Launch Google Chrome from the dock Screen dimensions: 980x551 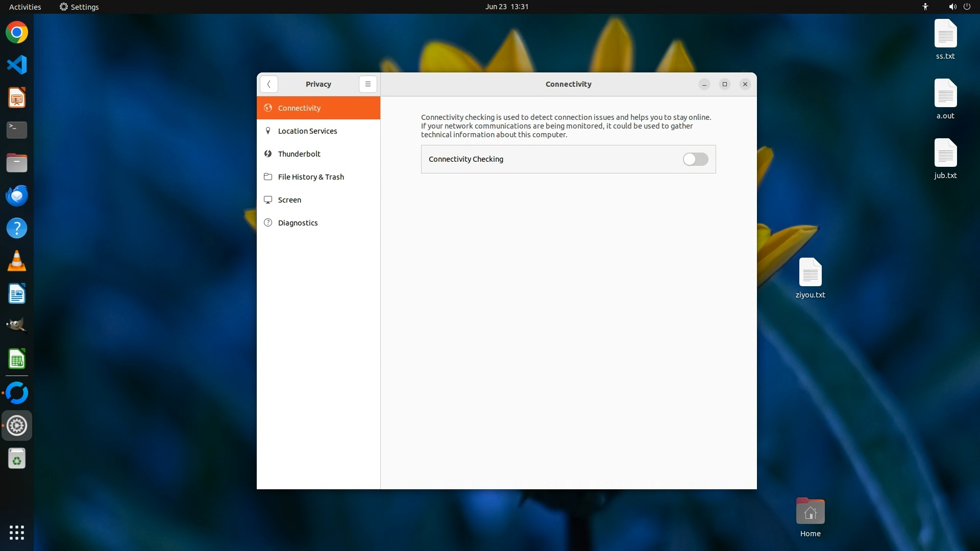click(x=17, y=33)
